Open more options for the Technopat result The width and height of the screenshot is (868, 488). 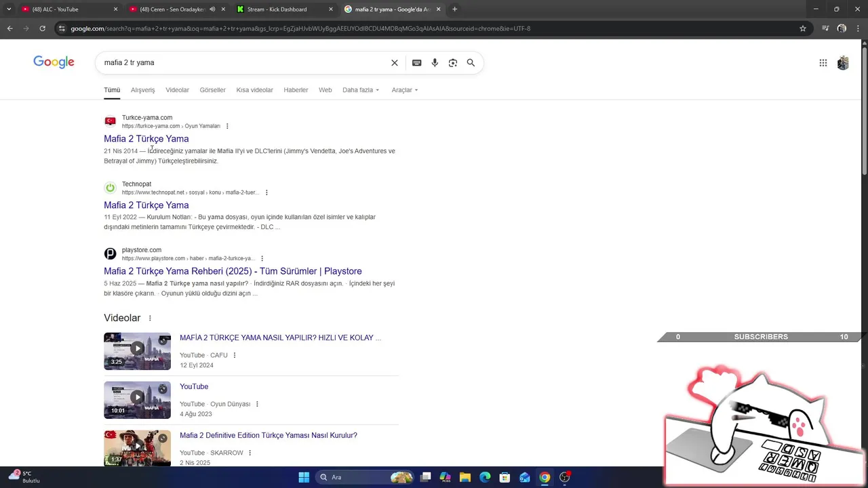[267, 192]
